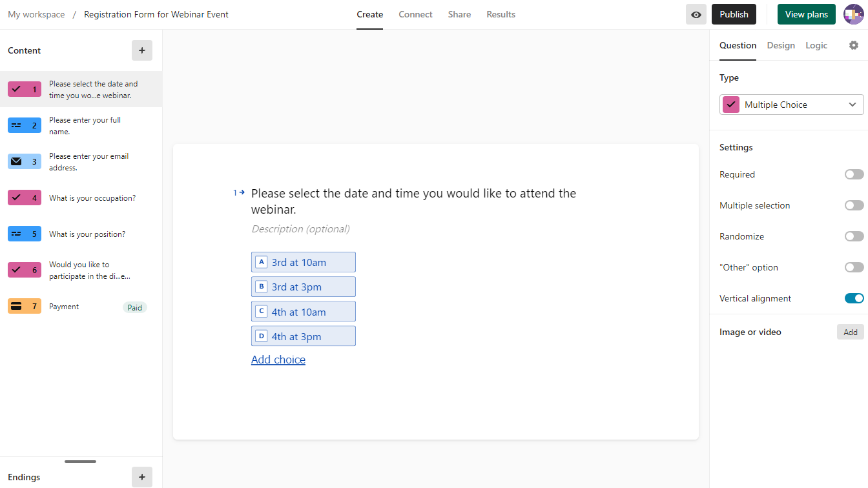This screenshot has width=868, height=488.
Task: Add new content with plus button
Action: (x=142, y=50)
